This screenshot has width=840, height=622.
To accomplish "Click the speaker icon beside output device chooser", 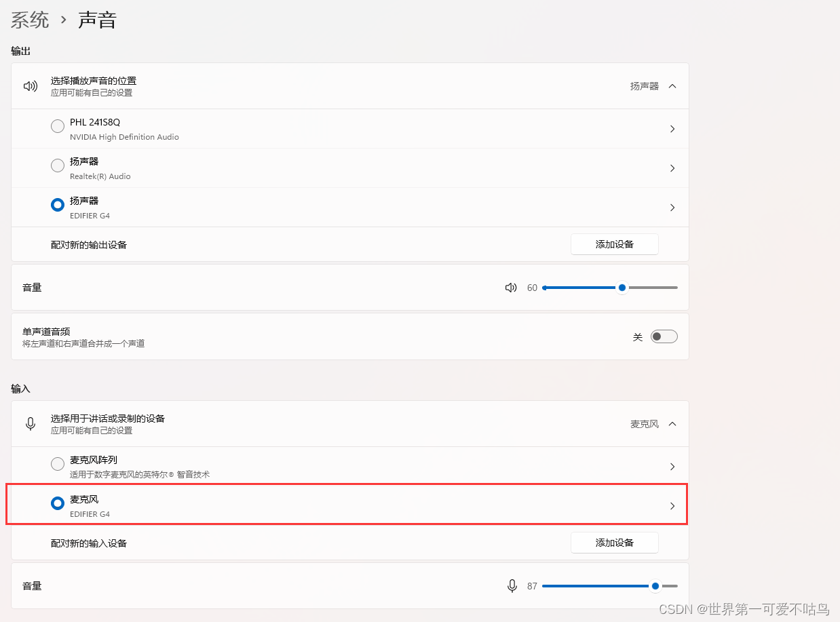I will pyautogui.click(x=30, y=86).
